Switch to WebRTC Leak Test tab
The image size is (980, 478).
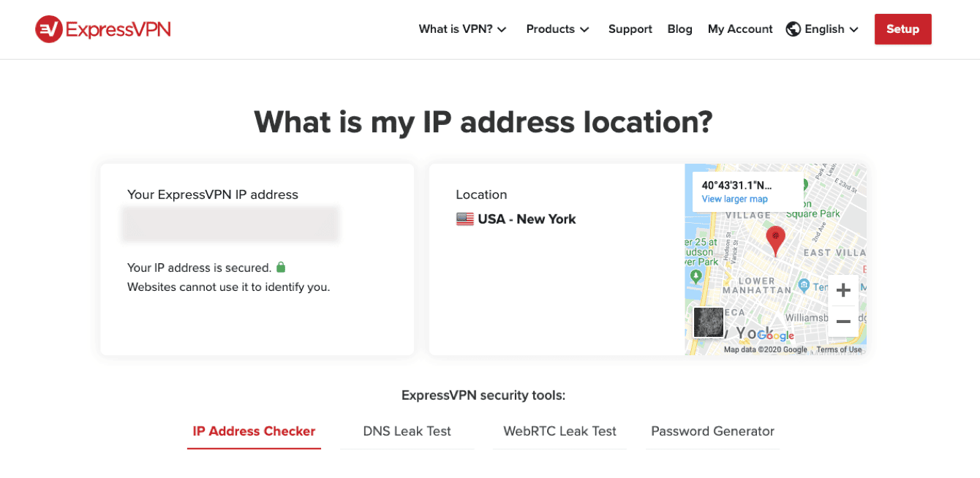click(559, 431)
